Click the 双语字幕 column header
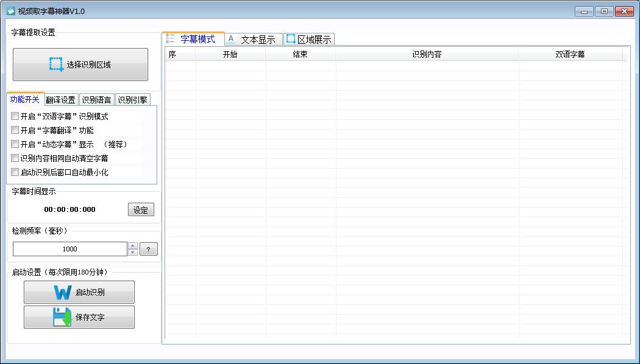 (x=571, y=54)
